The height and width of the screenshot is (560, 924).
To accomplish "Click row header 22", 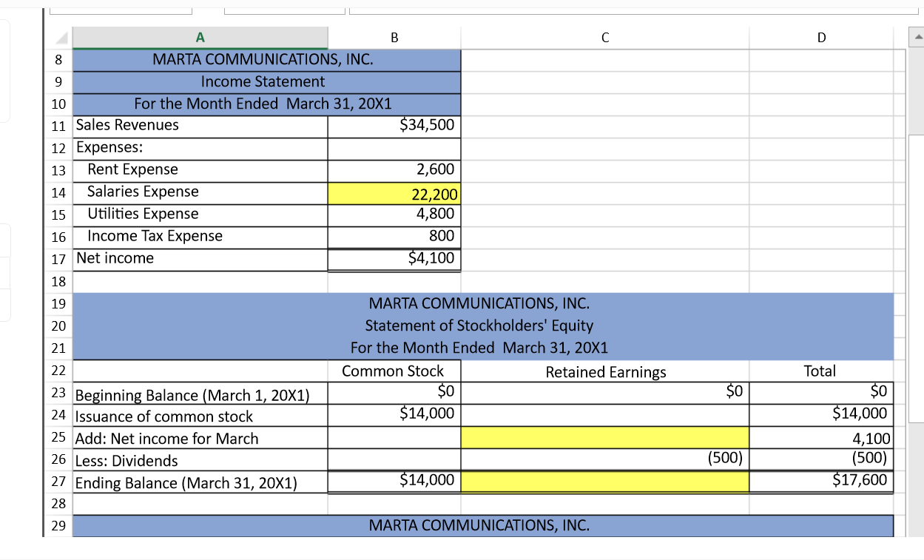I will coord(58,371).
